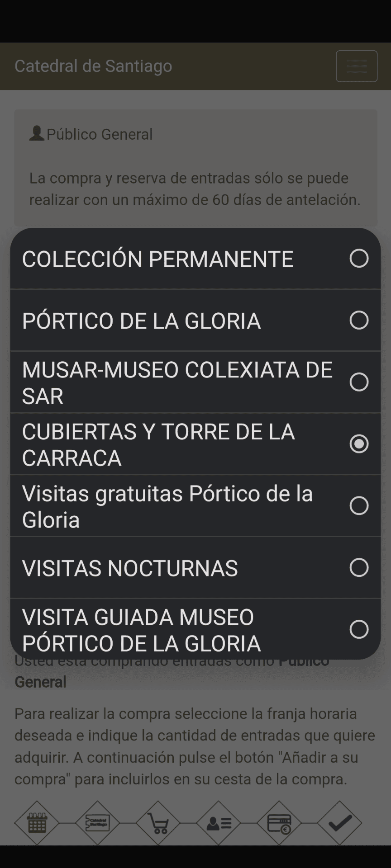The width and height of the screenshot is (391, 868).
Task: Toggle radio for Visitas gratuitas Pórtico
Action: [359, 505]
